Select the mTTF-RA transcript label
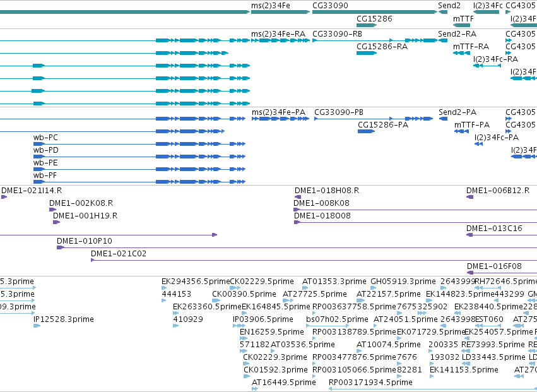The image size is (537, 392). click(471, 47)
